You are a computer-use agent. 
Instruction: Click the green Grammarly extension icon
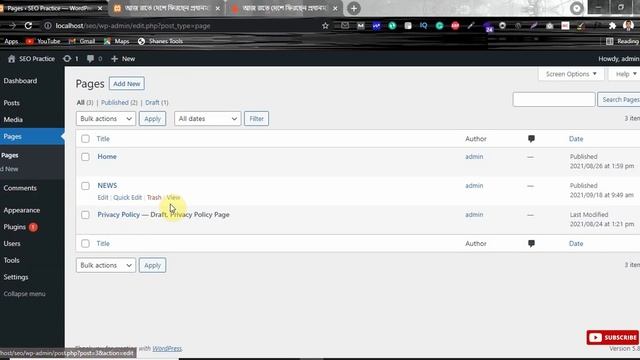(439, 26)
